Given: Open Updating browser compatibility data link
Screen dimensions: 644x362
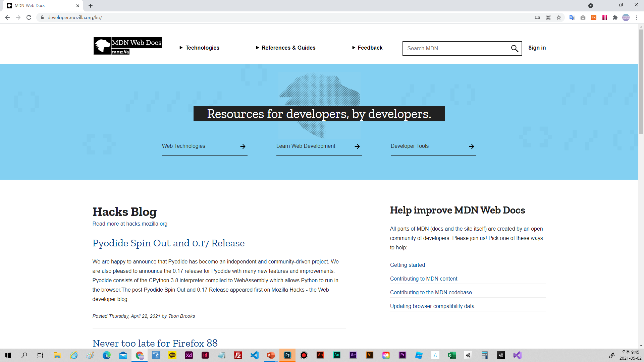Looking at the screenshot, I should [x=432, y=306].
